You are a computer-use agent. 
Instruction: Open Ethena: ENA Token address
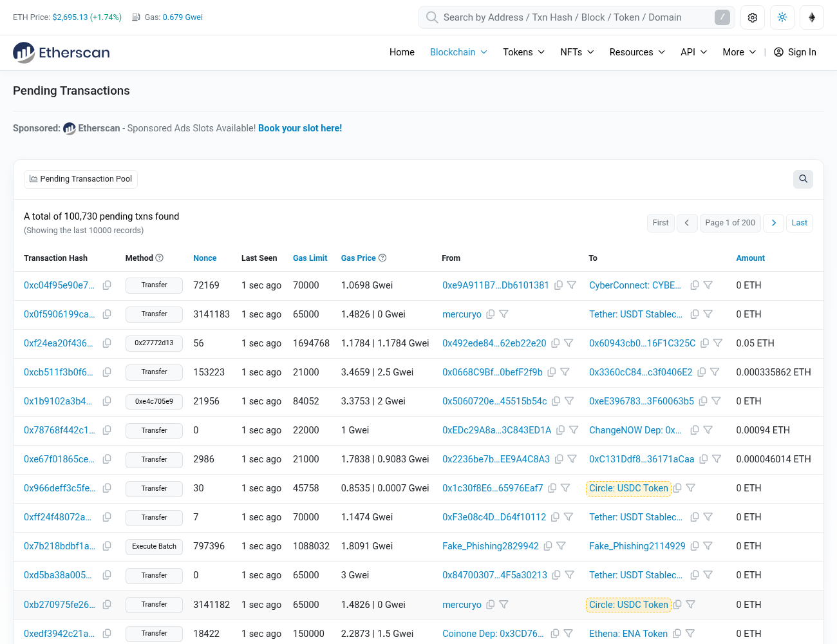pyautogui.click(x=628, y=634)
